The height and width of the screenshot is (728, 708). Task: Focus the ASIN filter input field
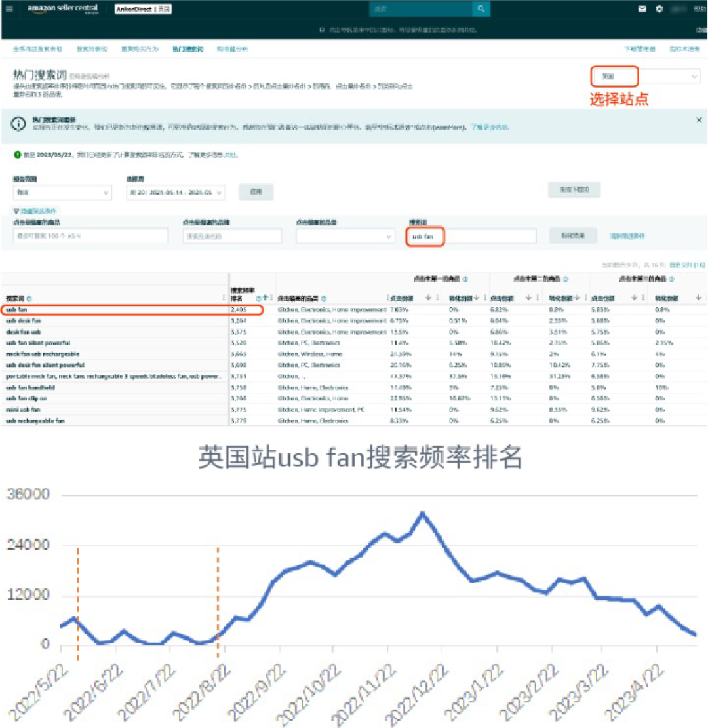(x=90, y=237)
